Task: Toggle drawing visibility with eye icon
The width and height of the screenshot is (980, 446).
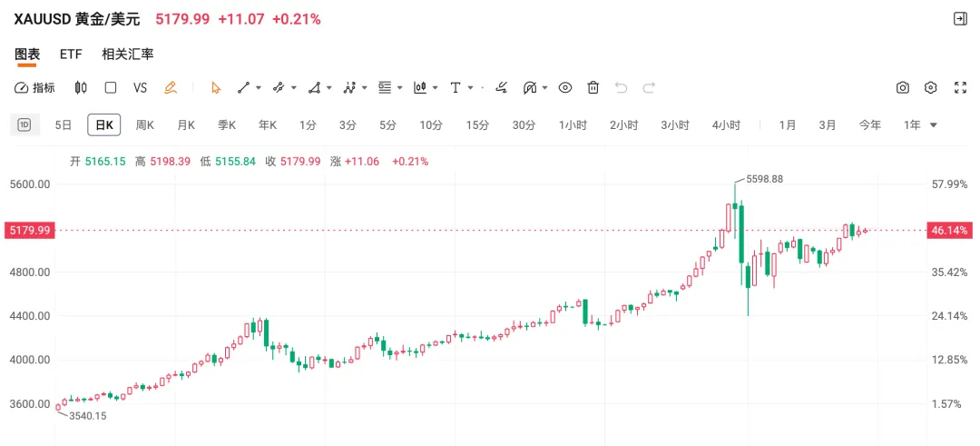Action: 565,88
